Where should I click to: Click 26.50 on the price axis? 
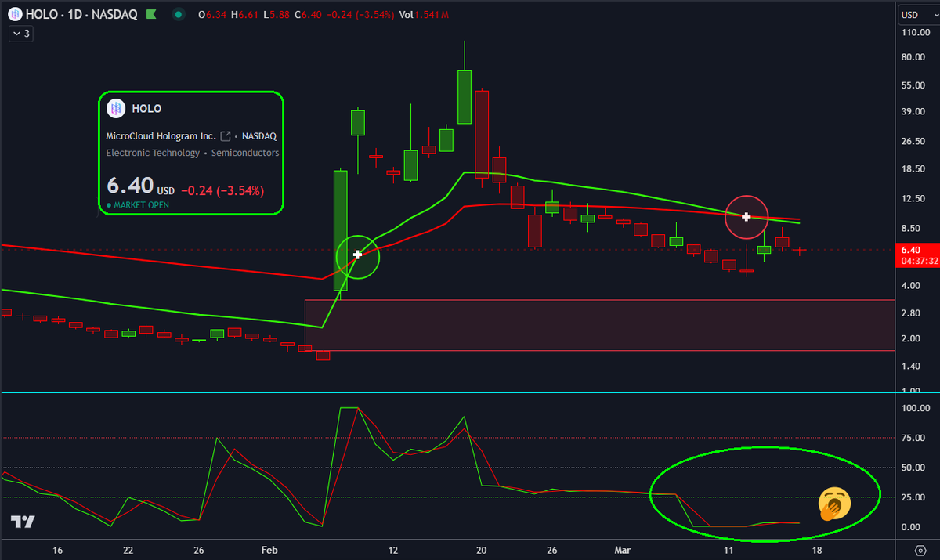(915, 141)
